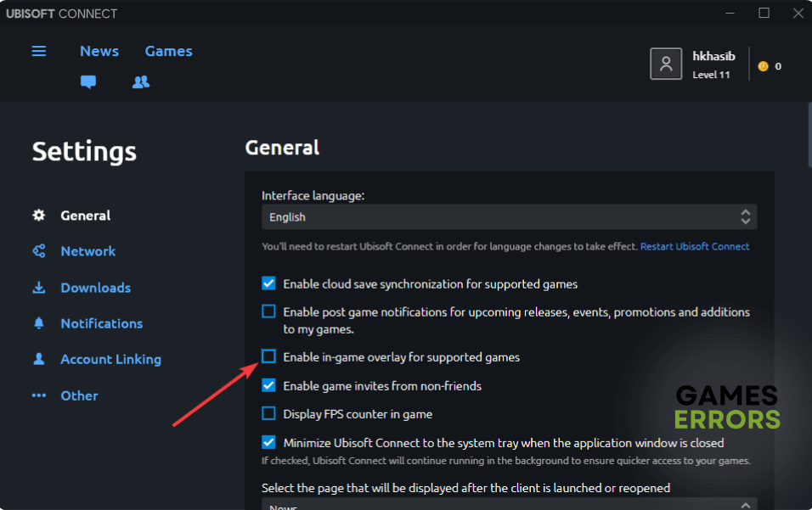812x510 pixels.
Task: Click the Notifications bell icon
Action: 39,323
